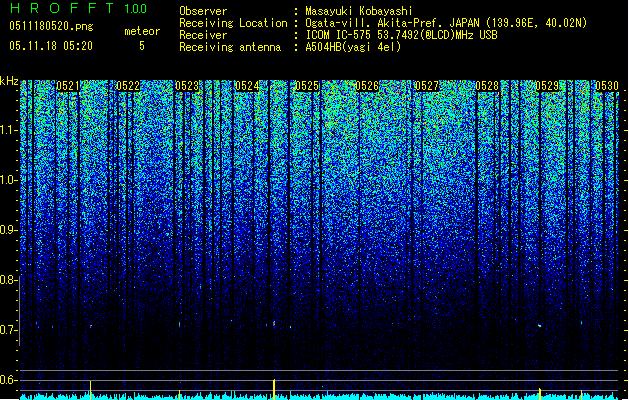
Task: Click the 0527 time marker
Action: (x=427, y=86)
